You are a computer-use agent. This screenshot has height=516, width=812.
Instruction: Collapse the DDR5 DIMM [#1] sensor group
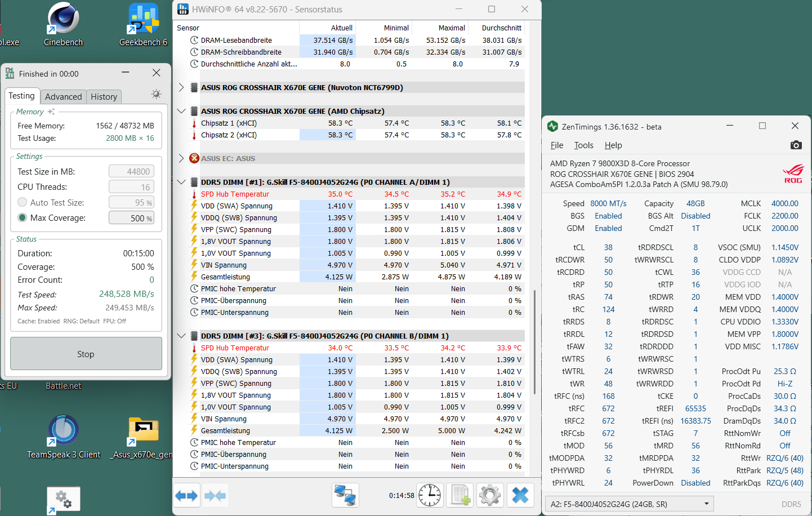(x=181, y=182)
